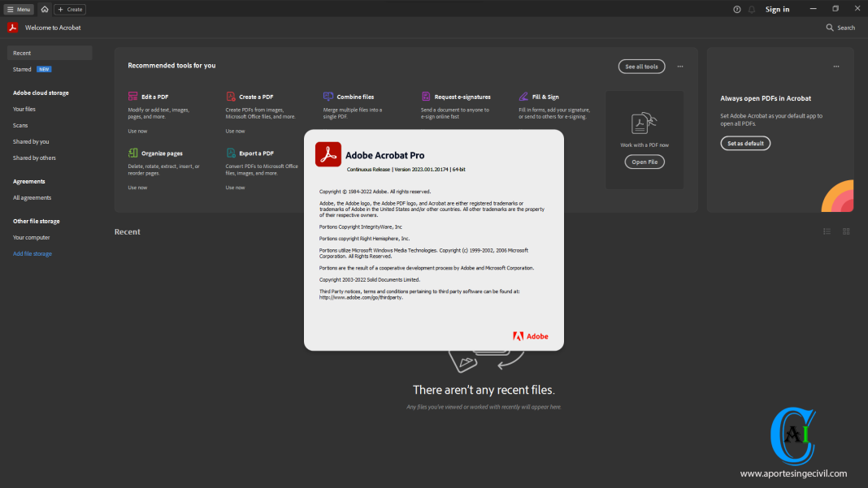Select the Recent tab in sidebar
This screenshot has width=868, height=488.
(23, 52)
